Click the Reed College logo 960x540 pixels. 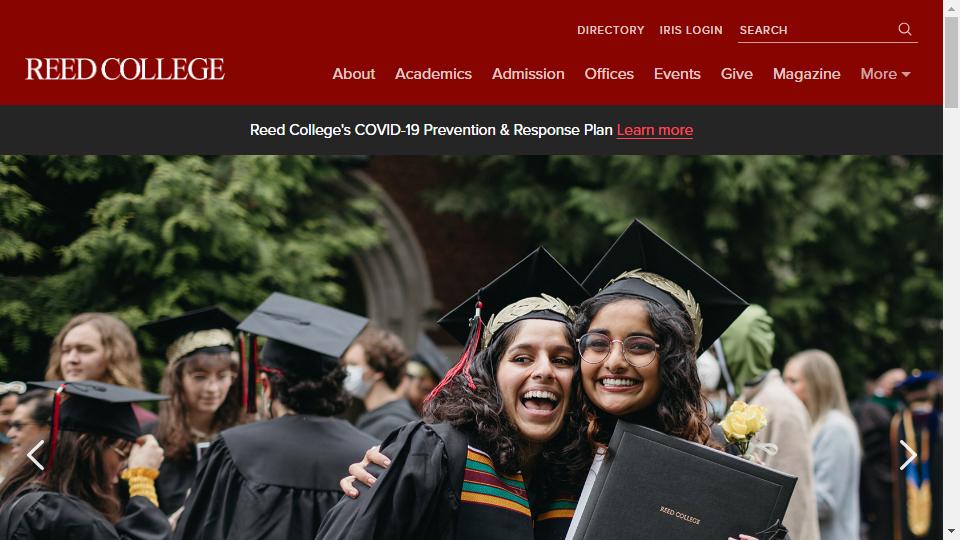coord(125,69)
